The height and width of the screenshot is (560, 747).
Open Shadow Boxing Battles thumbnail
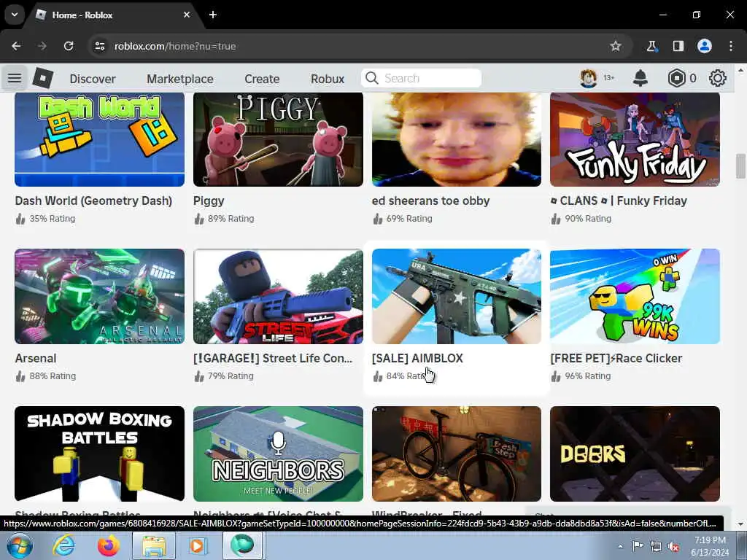99,454
